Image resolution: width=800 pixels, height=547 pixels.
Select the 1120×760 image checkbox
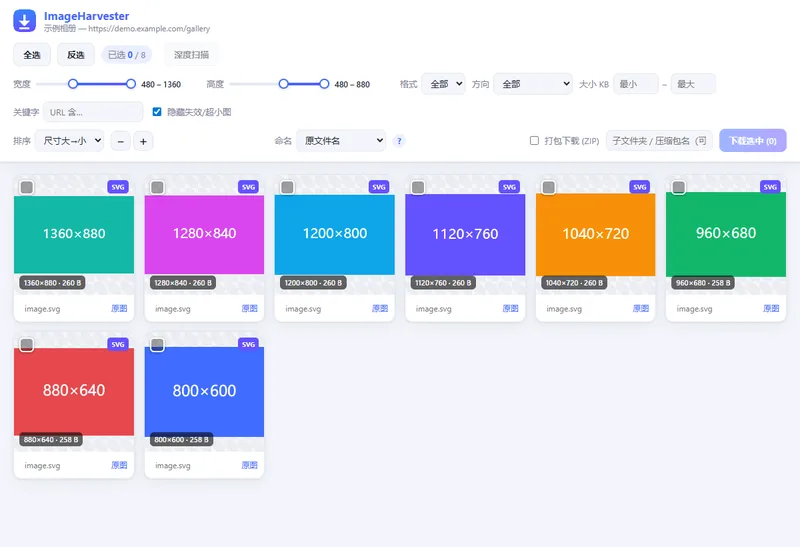click(418, 187)
